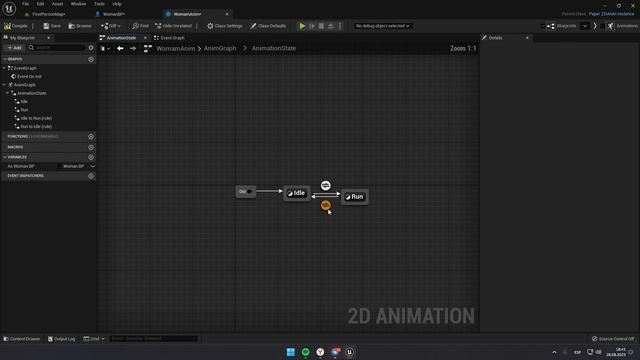Open the Tools menu

click(99, 4)
